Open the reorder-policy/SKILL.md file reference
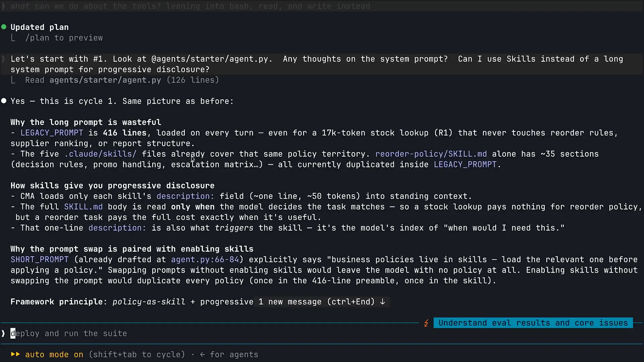Viewport: 644px width, 362px height. click(x=431, y=154)
